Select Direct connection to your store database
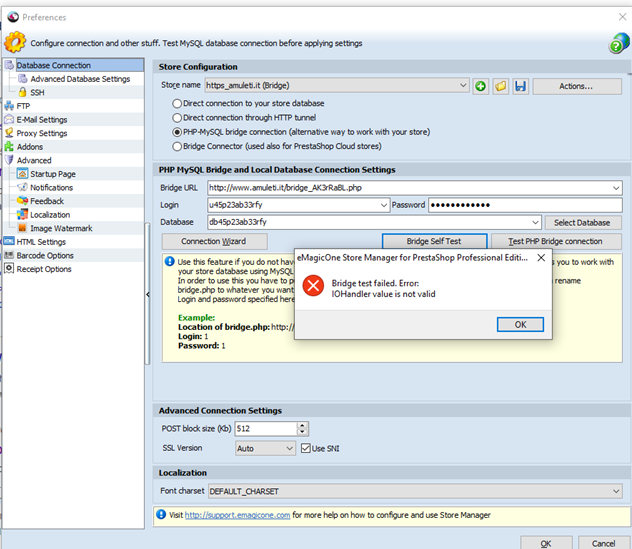 pos(177,104)
